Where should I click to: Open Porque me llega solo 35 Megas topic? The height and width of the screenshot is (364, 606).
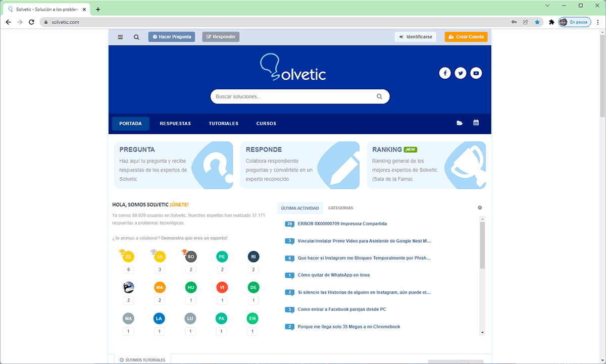pos(349,327)
